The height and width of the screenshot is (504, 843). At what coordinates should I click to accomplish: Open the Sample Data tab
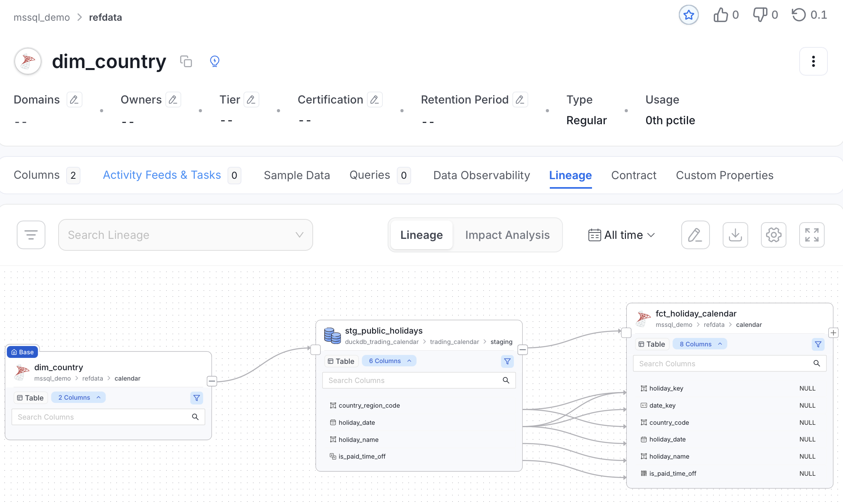[x=297, y=175]
